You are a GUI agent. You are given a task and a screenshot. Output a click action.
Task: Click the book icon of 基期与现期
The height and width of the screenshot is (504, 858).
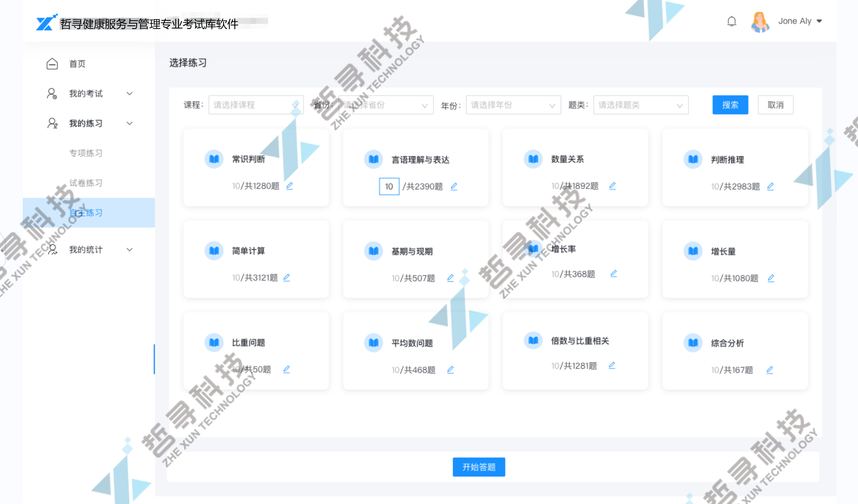point(374,251)
